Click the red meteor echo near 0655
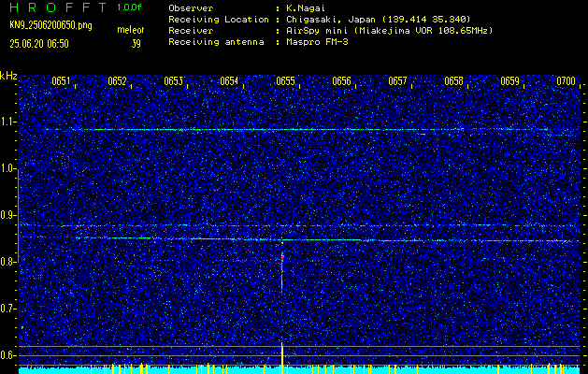This screenshot has width=588, height=374. (282, 258)
